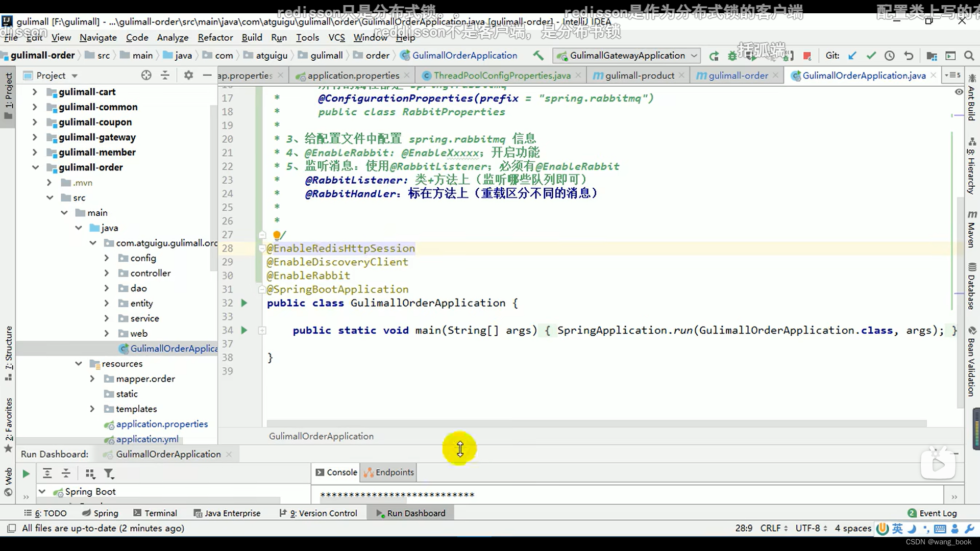Image resolution: width=980 pixels, height=551 pixels.
Task: Click the collapse all icon in Project panel
Action: pyautogui.click(x=165, y=76)
